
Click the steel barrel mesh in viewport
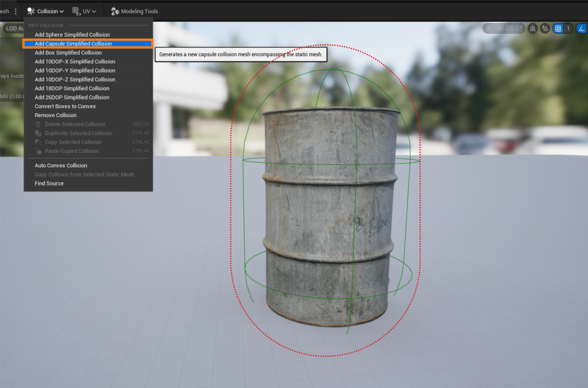click(x=329, y=216)
